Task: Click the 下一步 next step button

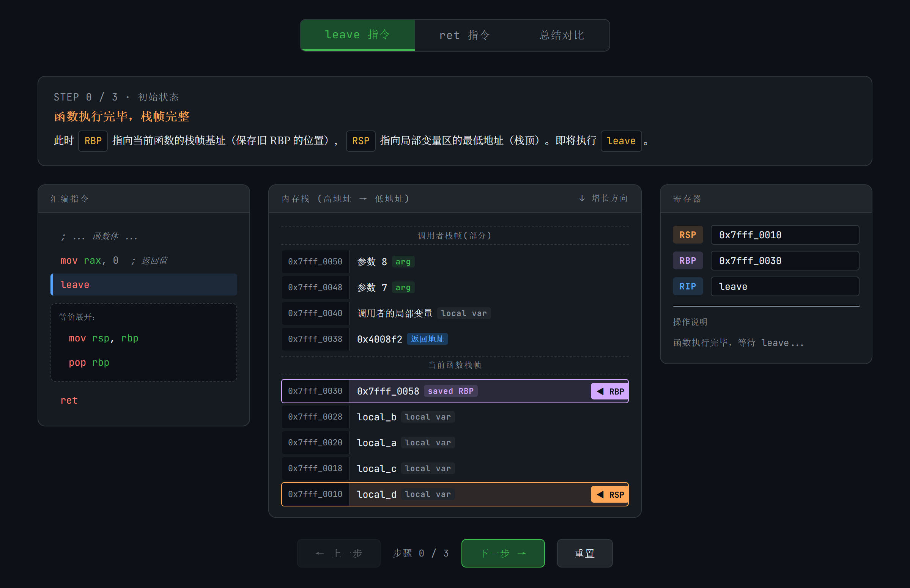Action: 502,553
